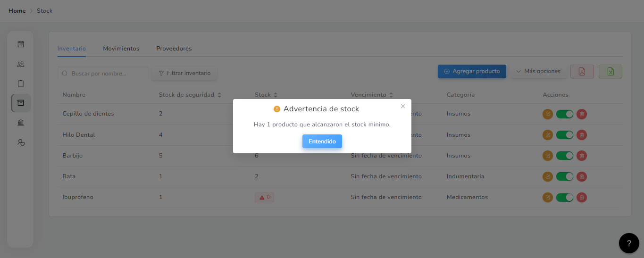Screen dimensions: 644x258
Task: Close the Advertencia de stock dialog
Action: click(403, 106)
